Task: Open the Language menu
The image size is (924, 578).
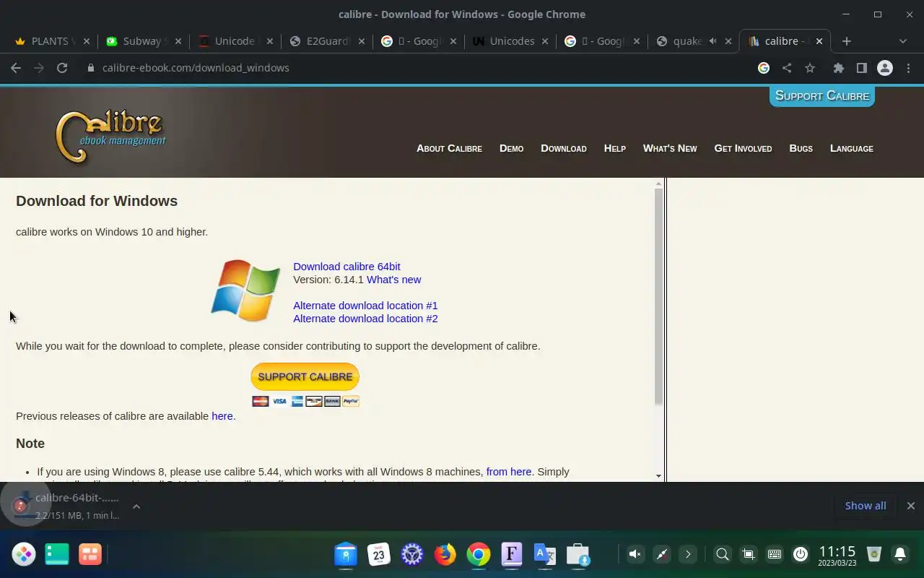Action: pyautogui.click(x=852, y=148)
